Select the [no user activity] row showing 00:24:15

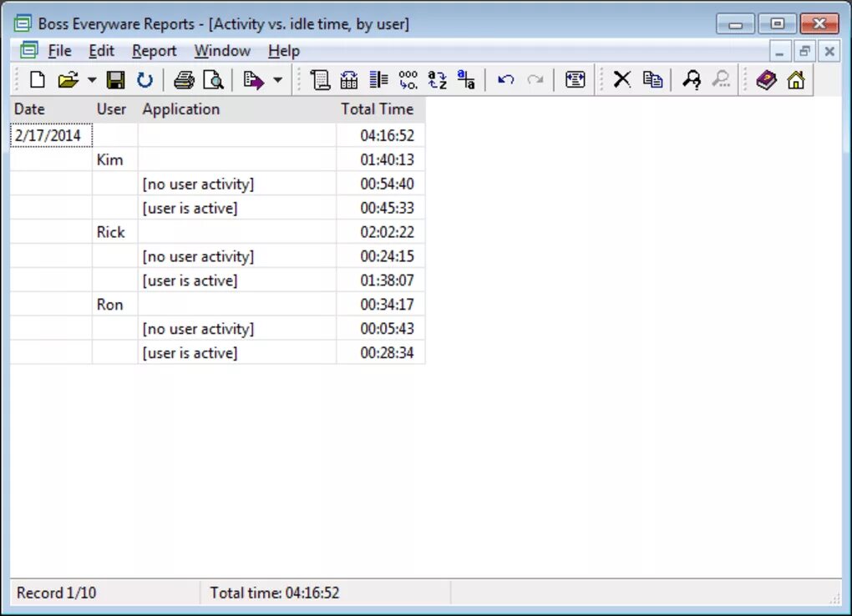[x=217, y=256]
